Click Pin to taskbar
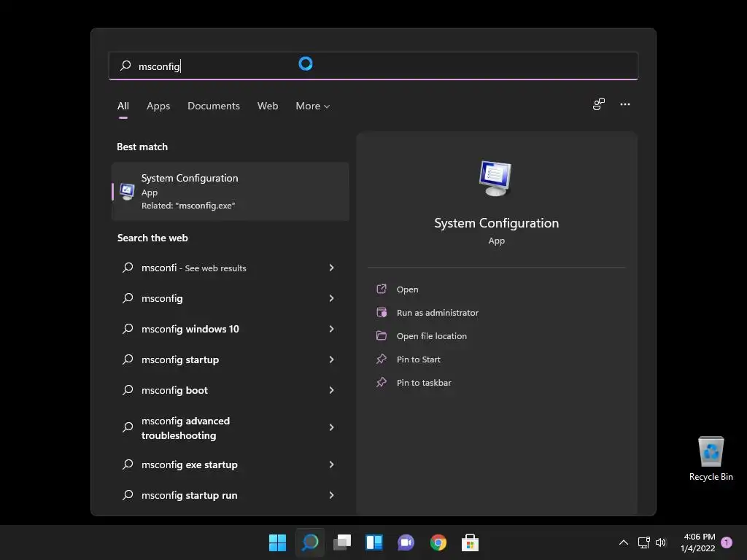Viewport: 747px width, 560px height. tap(424, 382)
